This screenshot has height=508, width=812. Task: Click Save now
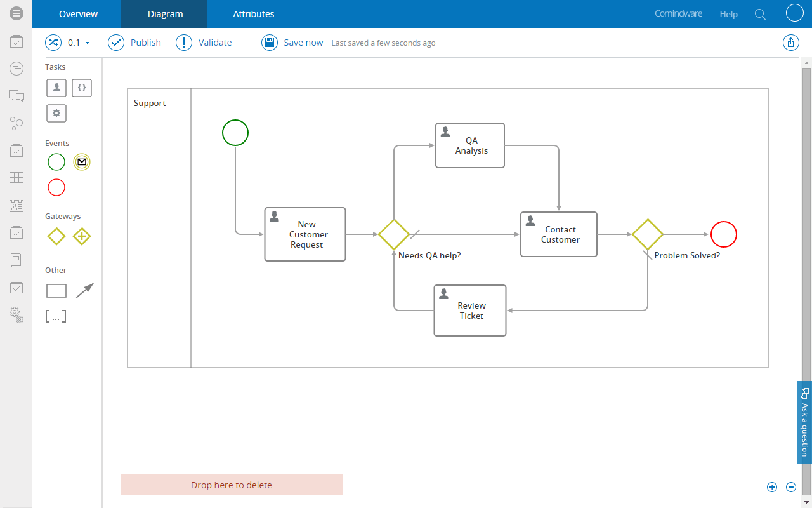pyautogui.click(x=292, y=42)
